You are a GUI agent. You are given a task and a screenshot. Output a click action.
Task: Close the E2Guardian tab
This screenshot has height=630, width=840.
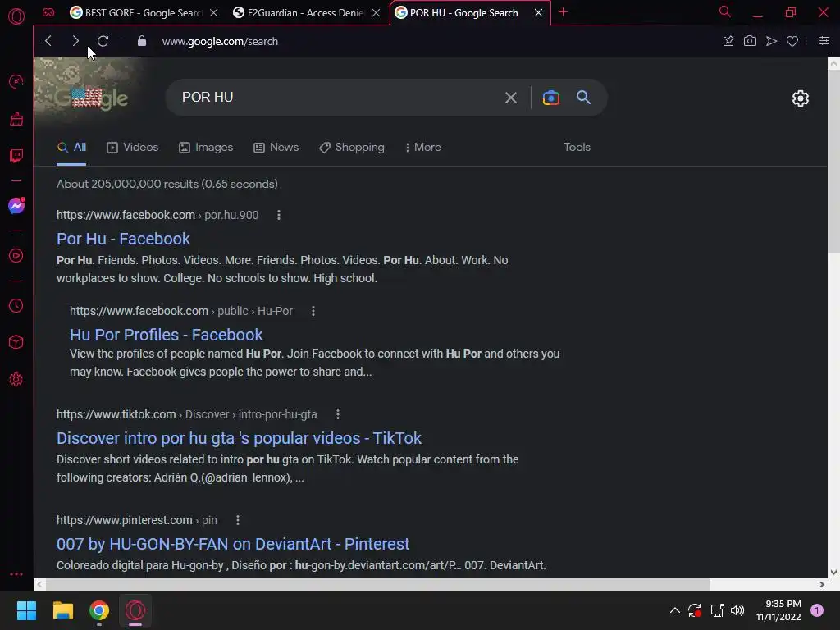pyautogui.click(x=376, y=12)
